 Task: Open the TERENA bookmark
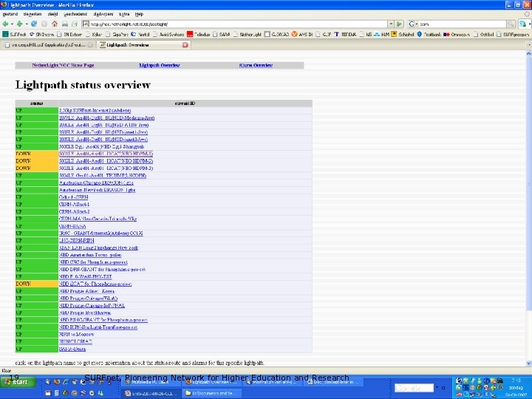pos(345,34)
